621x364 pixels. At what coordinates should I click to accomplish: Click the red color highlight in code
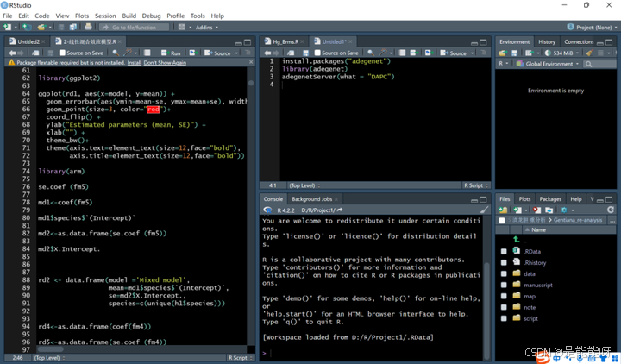(x=154, y=110)
